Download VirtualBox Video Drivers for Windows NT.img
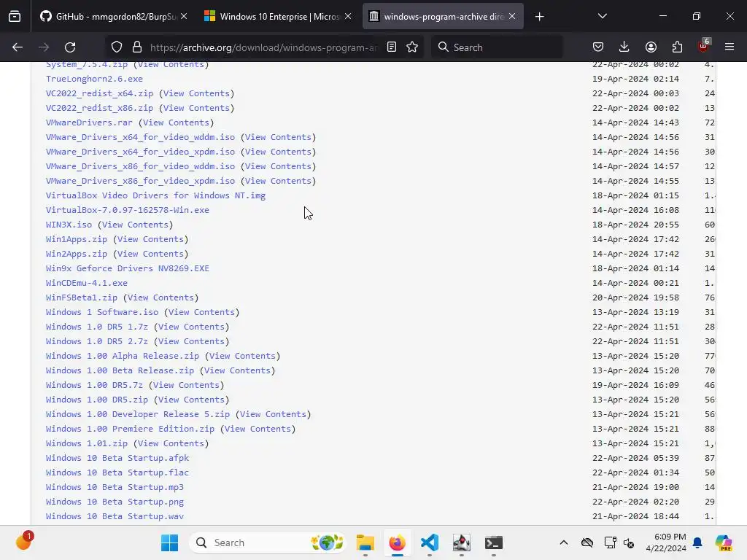The height and width of the screenshot is (560, 747). [x=156, y=195]
